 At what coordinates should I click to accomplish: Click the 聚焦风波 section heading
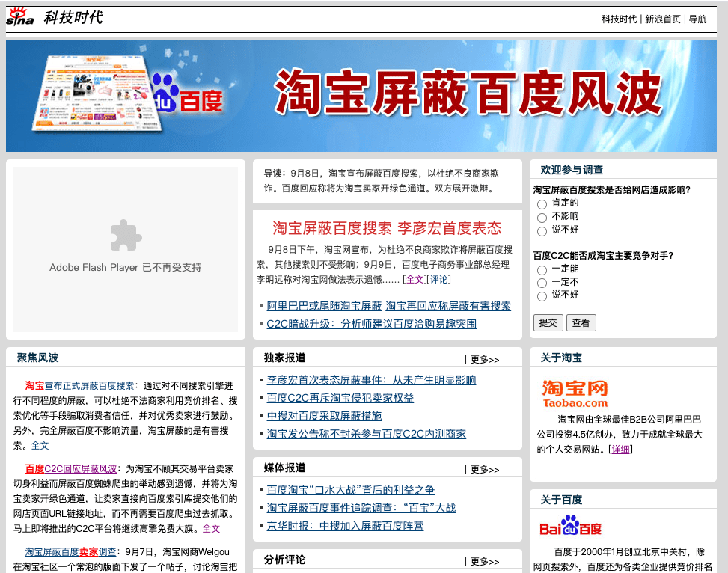[x=37, y=358]
